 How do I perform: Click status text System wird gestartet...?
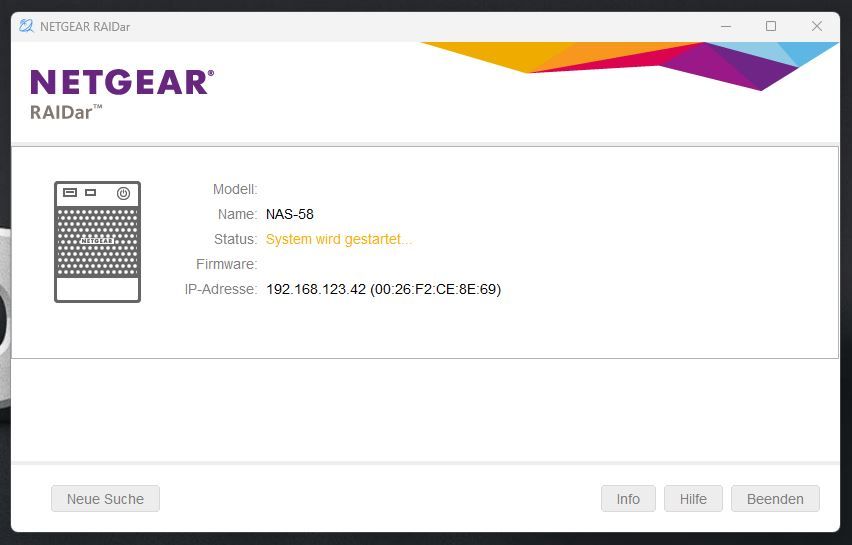click(339, 239)
